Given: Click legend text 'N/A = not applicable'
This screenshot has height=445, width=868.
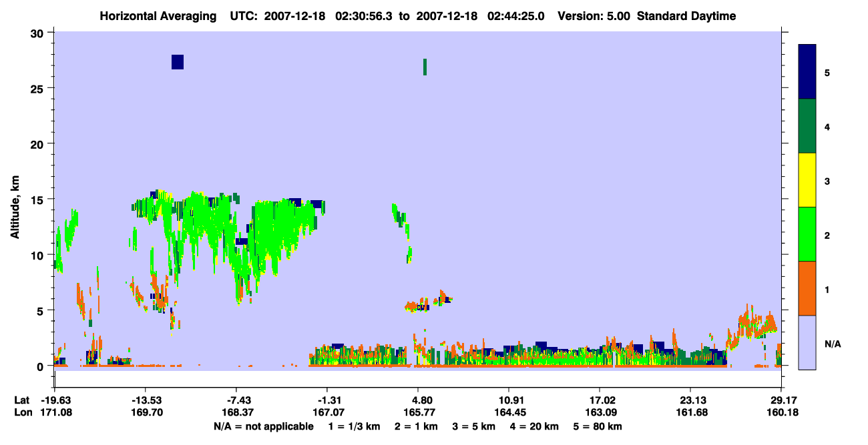Looking at the screenshot, I should pos(263,426).
